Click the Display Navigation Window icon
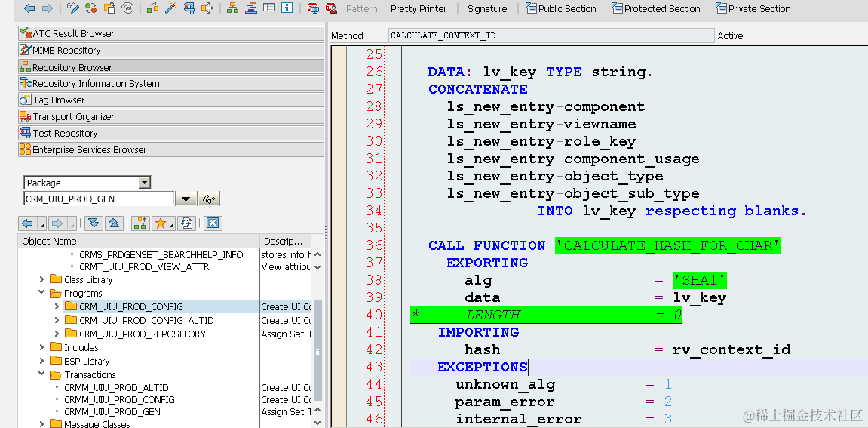Image resolution: width=868 pixels, height=428 pixels. point(251,8)
